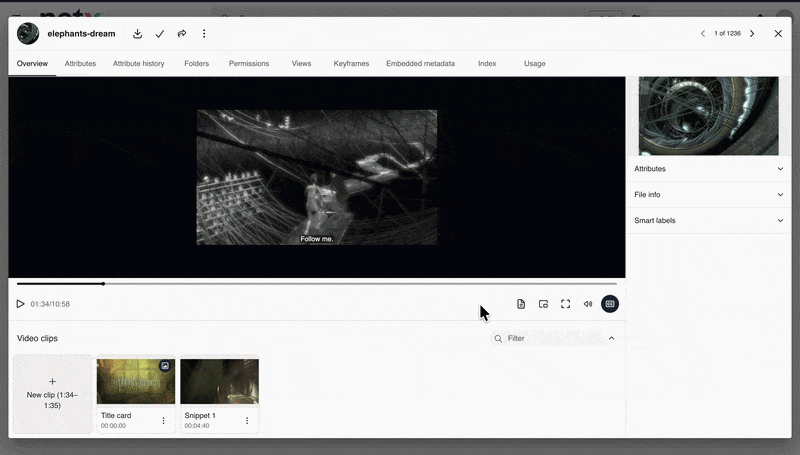800x455 pixels.
Task: Open the Usage tab
Action: coord(535,64)
